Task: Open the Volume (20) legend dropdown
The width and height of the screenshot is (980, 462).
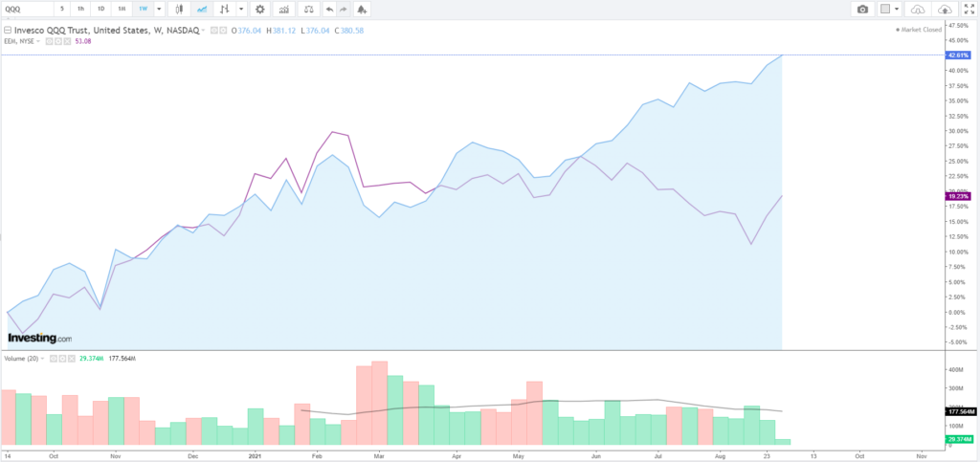Action: click(x=42, y=359)
